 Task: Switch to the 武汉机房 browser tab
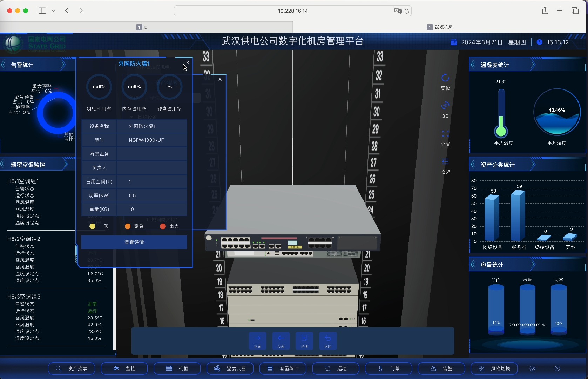(x=440, y=27)
